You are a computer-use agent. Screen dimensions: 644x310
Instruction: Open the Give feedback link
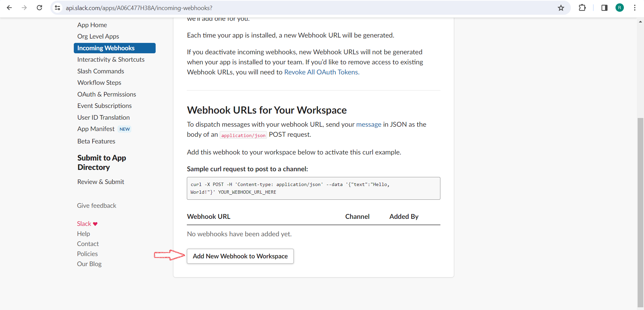click(96, 205)
